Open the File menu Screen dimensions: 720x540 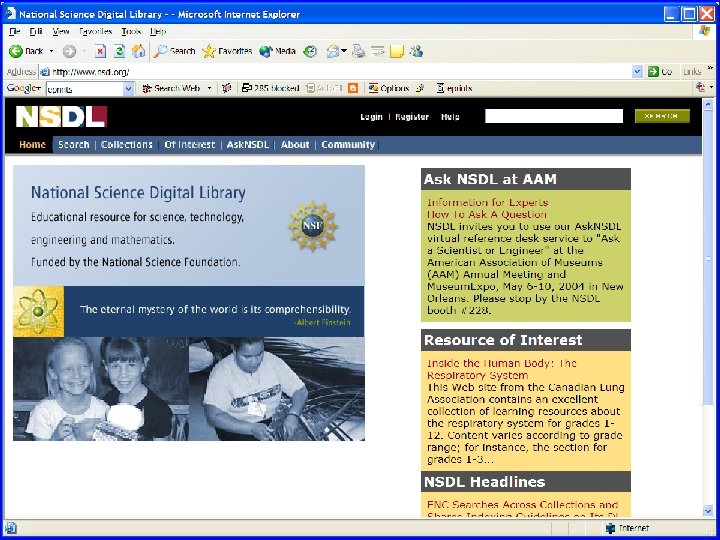(15, 32)
